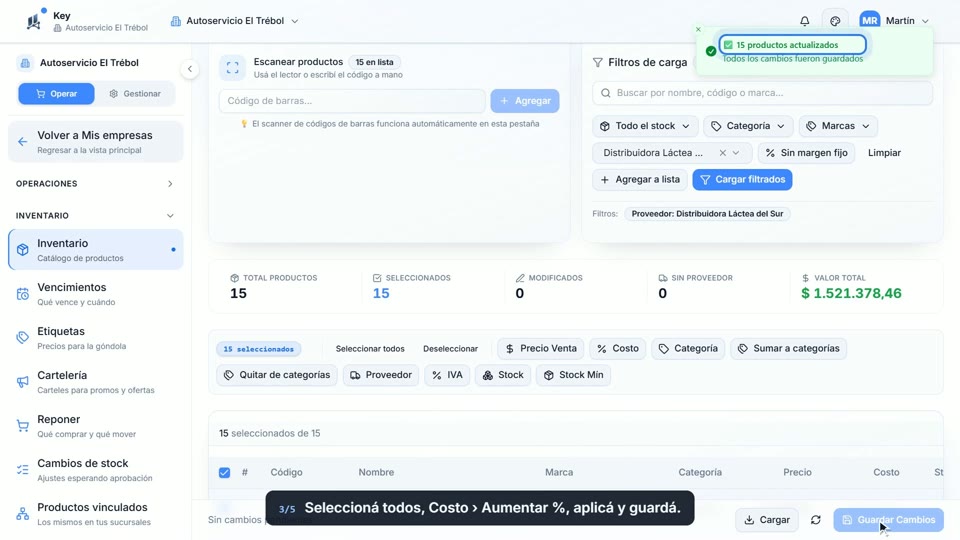
Task: Open the Marcas filter dropdown
Action: click(838, 126)
